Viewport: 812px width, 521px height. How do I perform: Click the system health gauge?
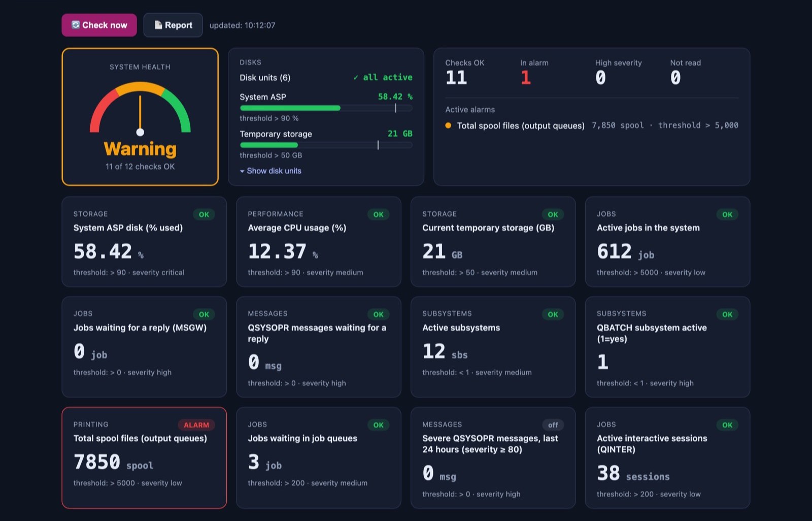[140, 109]
